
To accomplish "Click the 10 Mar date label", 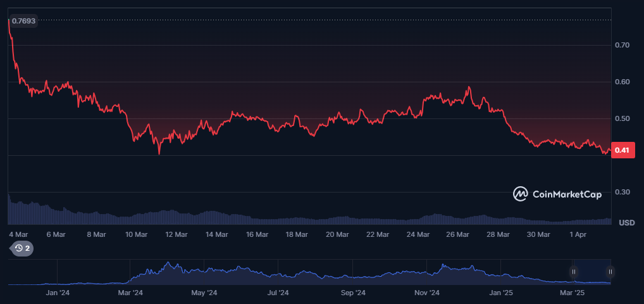I will pos(137,234).
